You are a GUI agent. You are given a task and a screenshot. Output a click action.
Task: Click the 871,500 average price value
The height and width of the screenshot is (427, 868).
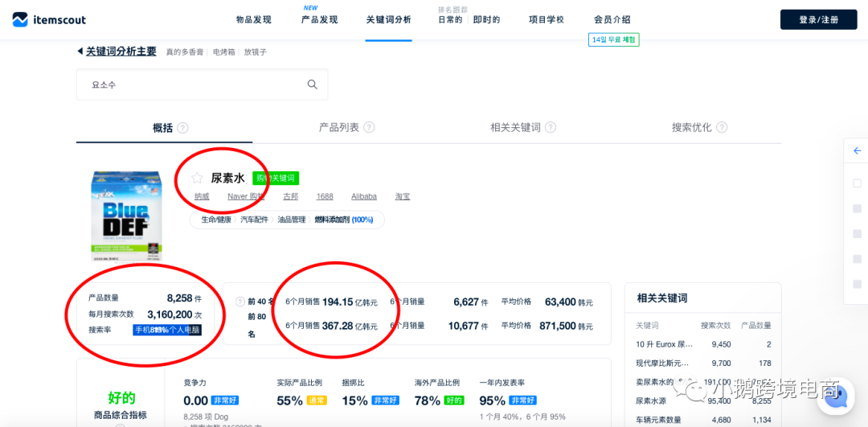click(558, 326)
